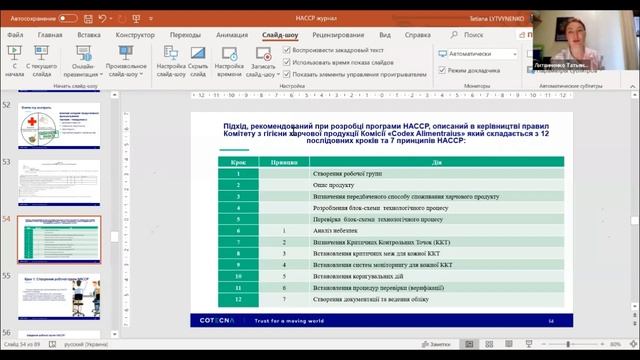This screenshot has width=640, height=360.
Task: Click the zoom in plus button
Action: point(602,344)
